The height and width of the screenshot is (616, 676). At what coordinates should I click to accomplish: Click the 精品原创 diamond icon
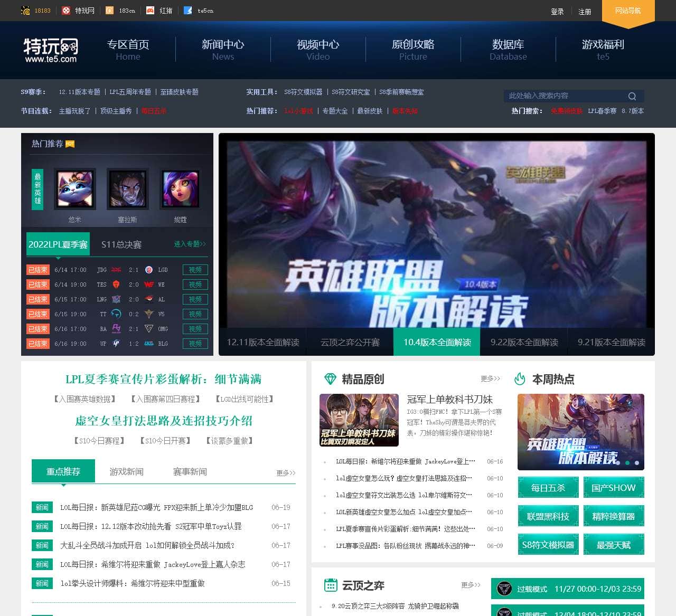330,379
